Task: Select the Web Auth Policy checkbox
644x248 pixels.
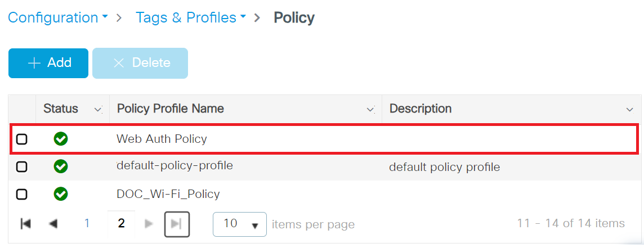Action: (22, 139)
